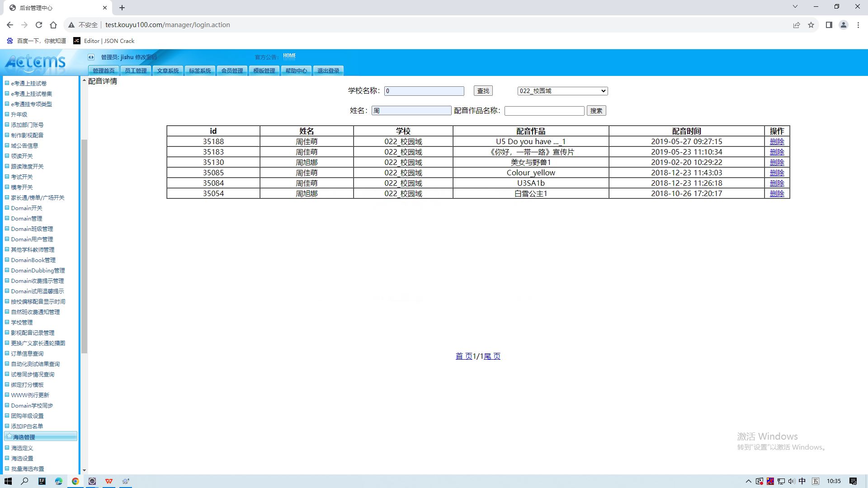
Task: Focus the 学校名称 input field
Action: pos(424,91)
